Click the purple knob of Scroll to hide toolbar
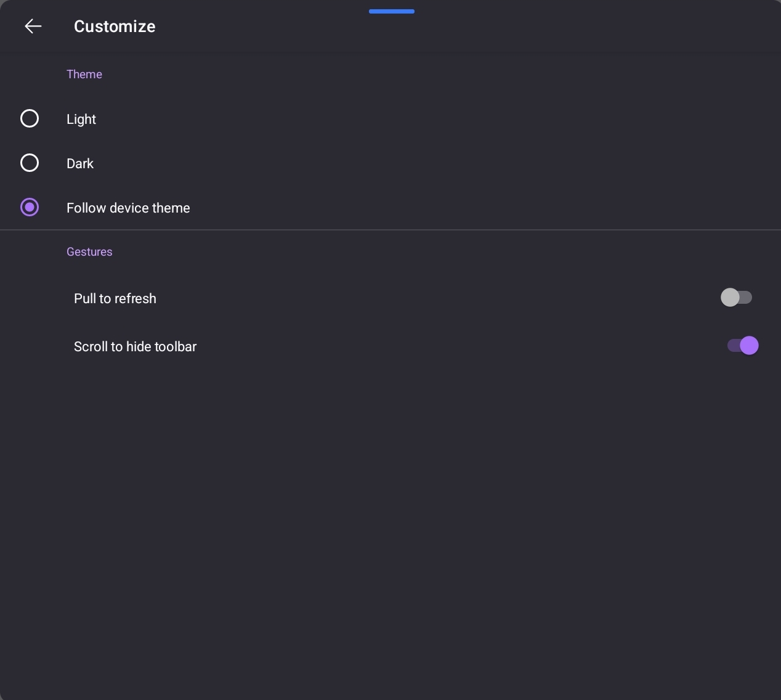The image size is (781, 700). coord(749,346)
